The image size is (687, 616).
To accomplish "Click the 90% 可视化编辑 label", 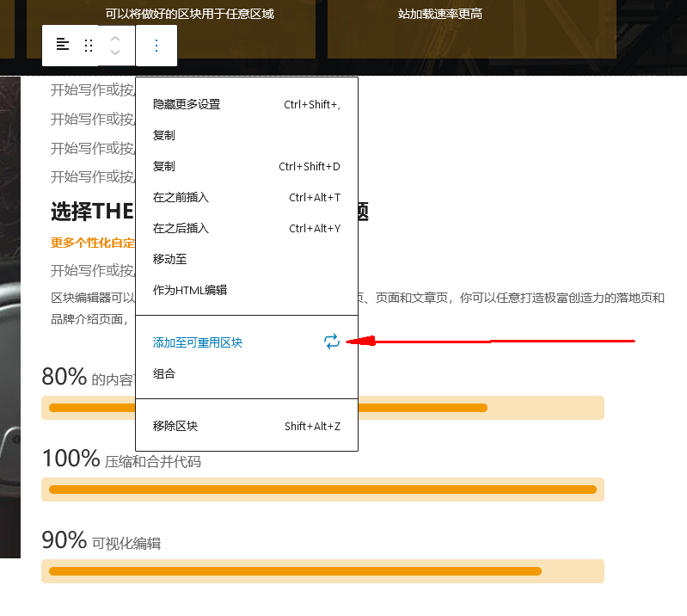I will click(101, 540).
